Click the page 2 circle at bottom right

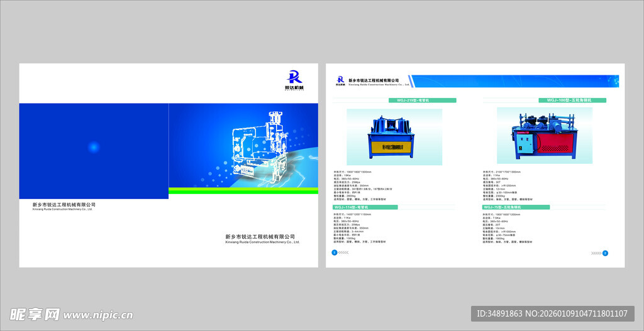tap(605, 253)
